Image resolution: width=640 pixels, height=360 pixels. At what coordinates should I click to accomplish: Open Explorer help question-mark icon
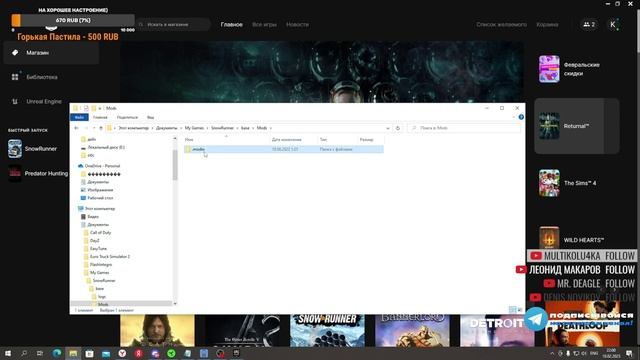521,117
